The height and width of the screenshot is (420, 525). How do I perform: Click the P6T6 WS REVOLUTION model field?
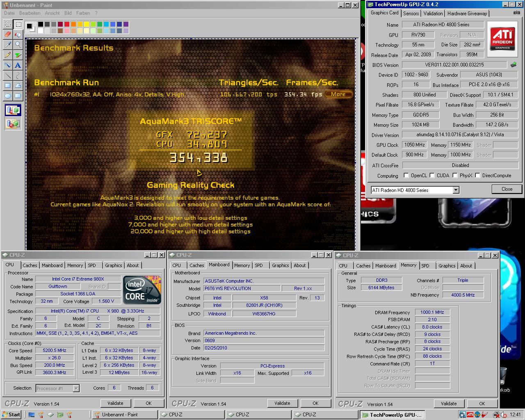click(x=242, y=288)
